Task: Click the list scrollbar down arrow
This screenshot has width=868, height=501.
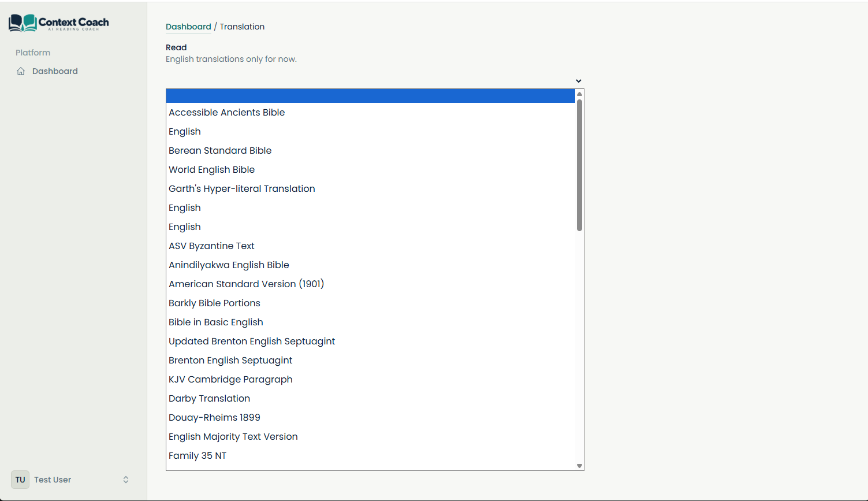Action: point(579,466)
